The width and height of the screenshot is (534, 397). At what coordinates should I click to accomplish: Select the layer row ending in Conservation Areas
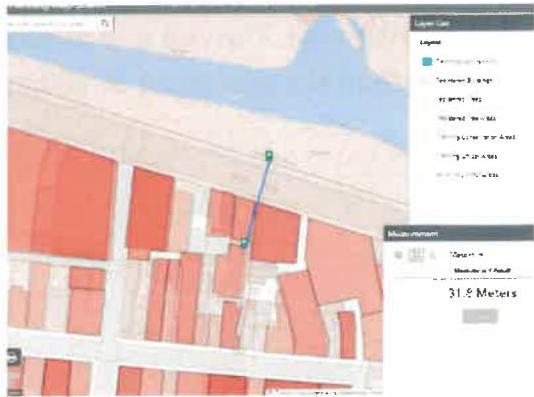(477, 137)
